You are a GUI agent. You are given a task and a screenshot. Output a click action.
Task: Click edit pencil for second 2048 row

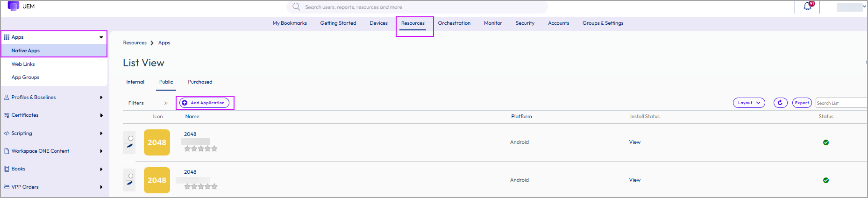pos(130,184)
